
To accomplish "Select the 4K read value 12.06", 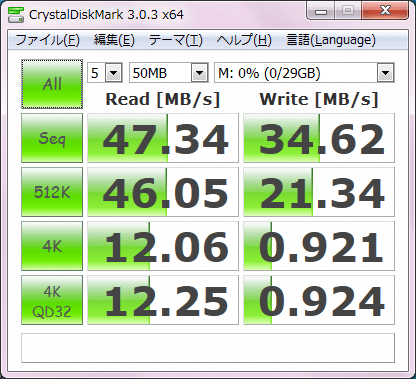I will 163,246.
